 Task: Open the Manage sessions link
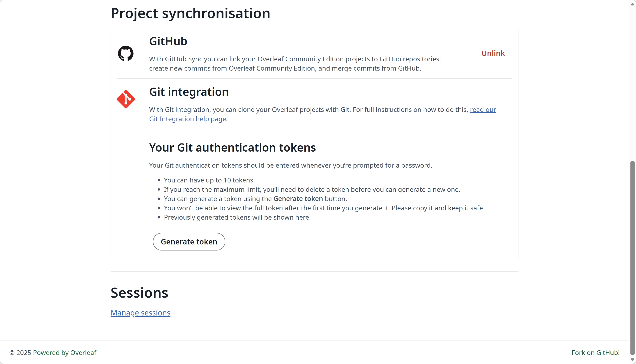click(140, 313)
